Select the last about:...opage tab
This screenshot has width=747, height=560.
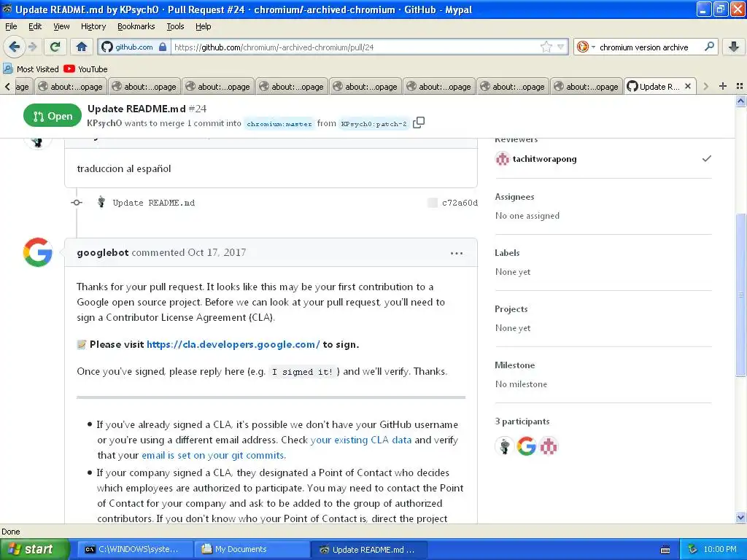586,86
